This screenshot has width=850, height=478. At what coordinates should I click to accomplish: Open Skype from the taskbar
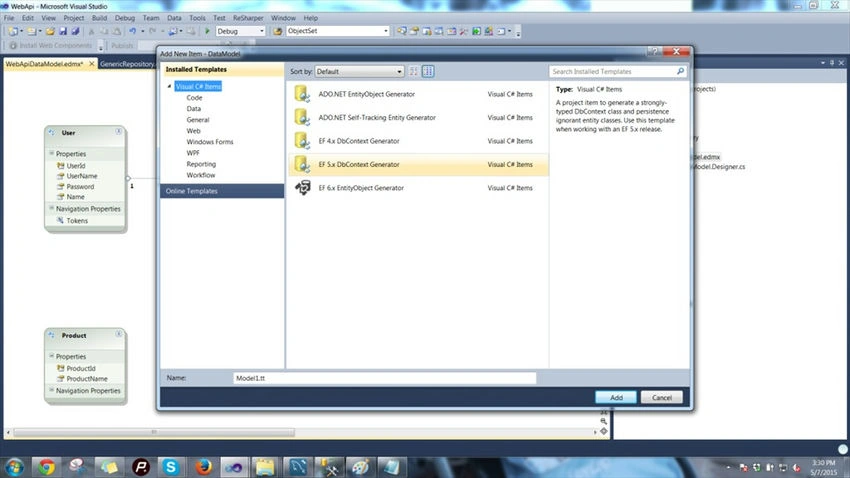pyautogui.click(x=171, y=467)
